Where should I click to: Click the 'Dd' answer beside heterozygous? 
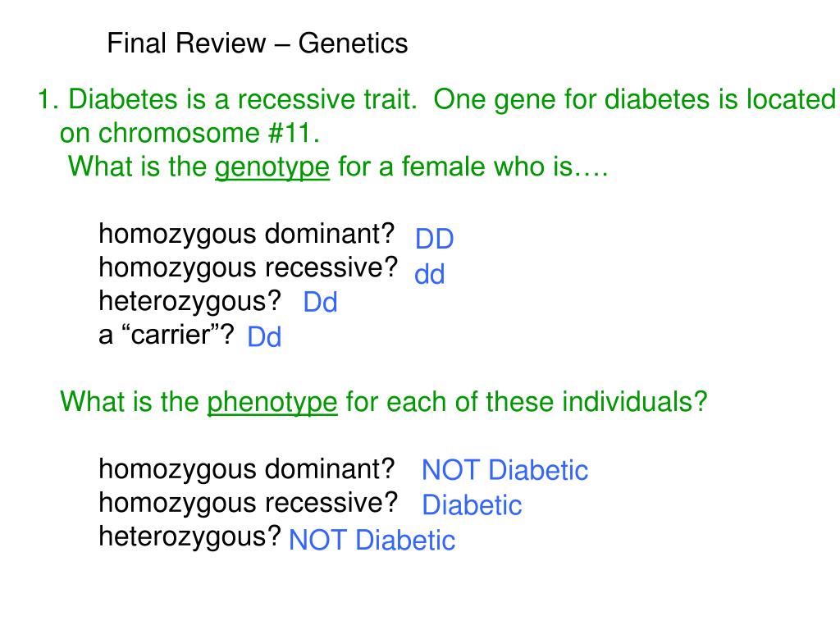321,302
